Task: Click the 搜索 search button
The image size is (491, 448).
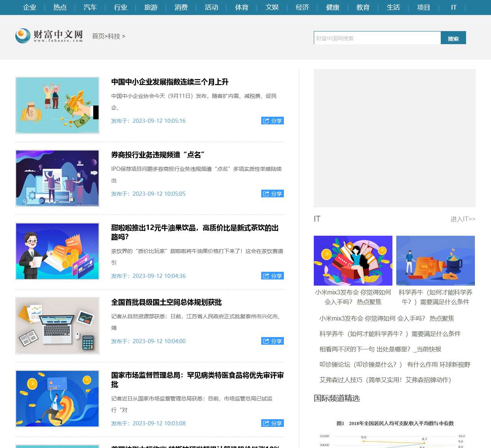Action: coord(453,38)
